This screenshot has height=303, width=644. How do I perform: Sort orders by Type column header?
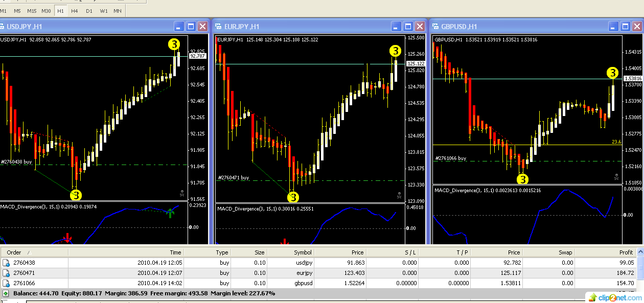point(208,252)
